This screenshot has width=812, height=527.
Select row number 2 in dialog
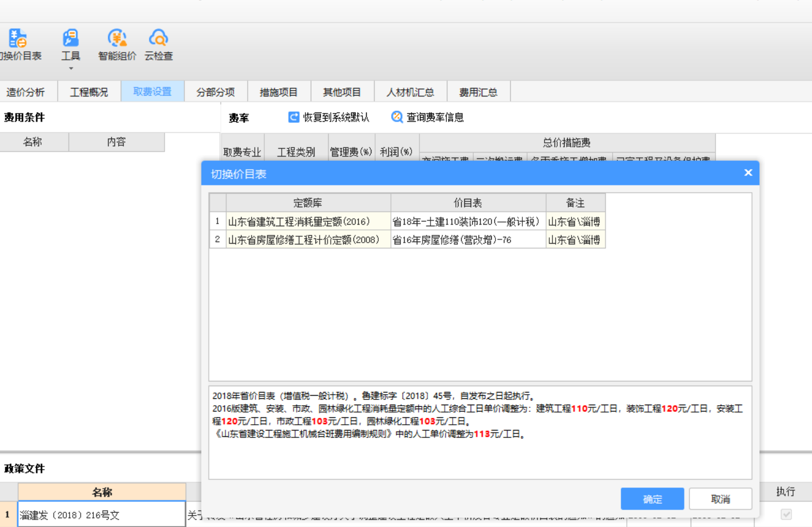pyautogui.click(x=217, y=239)
